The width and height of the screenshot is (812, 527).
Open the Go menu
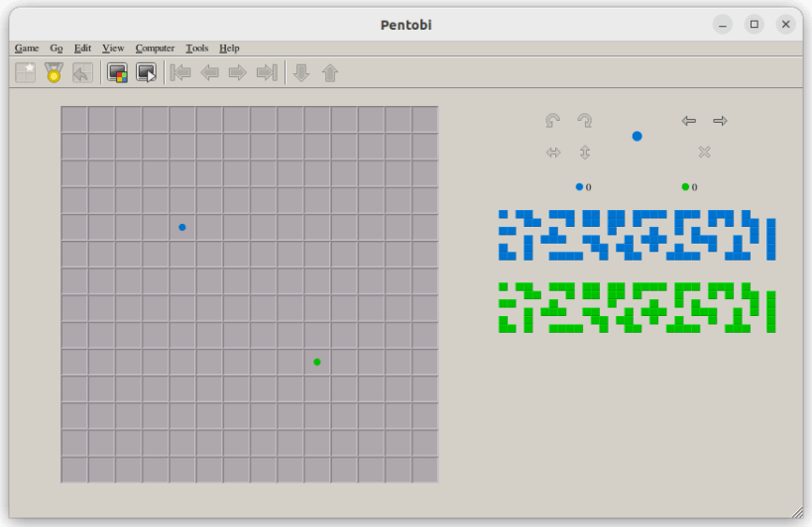(x=56, y=49)
